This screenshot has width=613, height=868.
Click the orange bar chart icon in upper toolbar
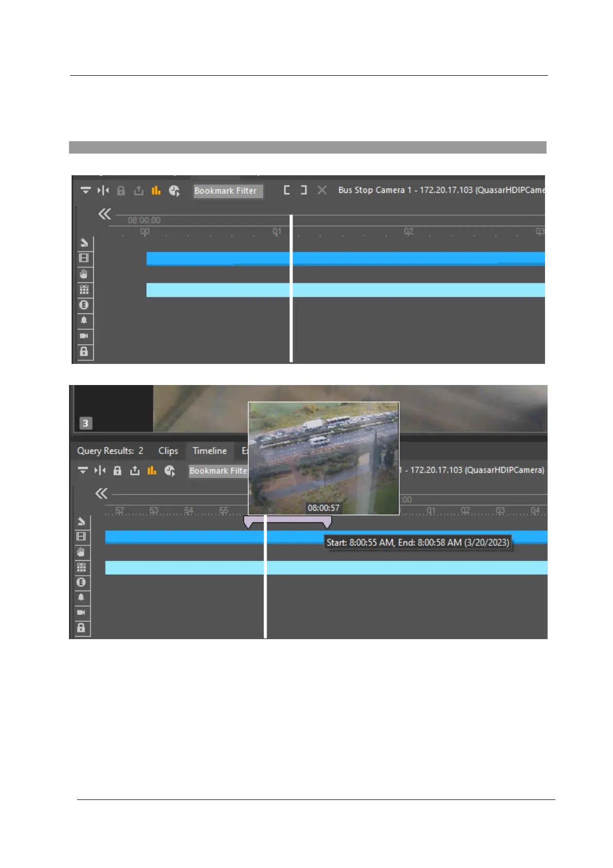[x=156, y=191]
